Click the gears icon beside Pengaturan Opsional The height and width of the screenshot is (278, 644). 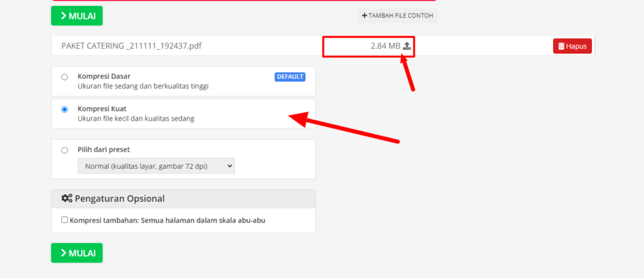(66, 199)
